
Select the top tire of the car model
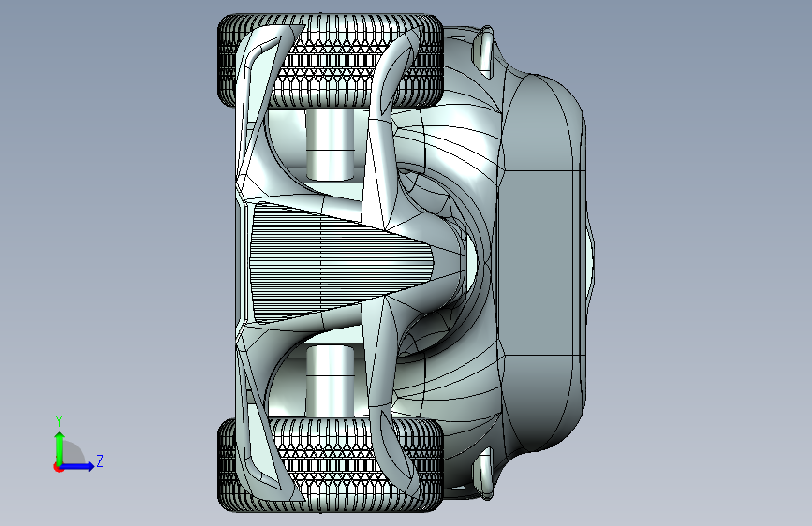[331, 61]
